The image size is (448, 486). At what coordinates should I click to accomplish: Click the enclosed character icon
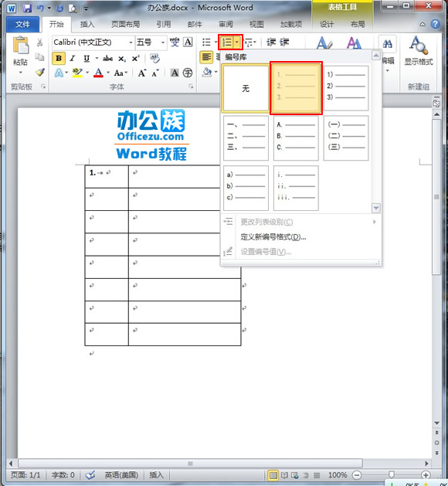(188, 73)
